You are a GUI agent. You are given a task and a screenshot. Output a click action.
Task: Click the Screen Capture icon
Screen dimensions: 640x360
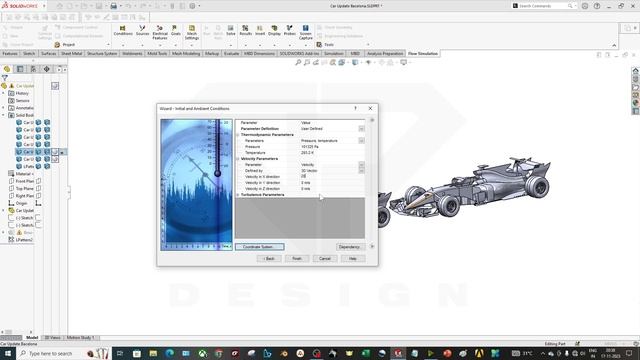tap(305, 32)
